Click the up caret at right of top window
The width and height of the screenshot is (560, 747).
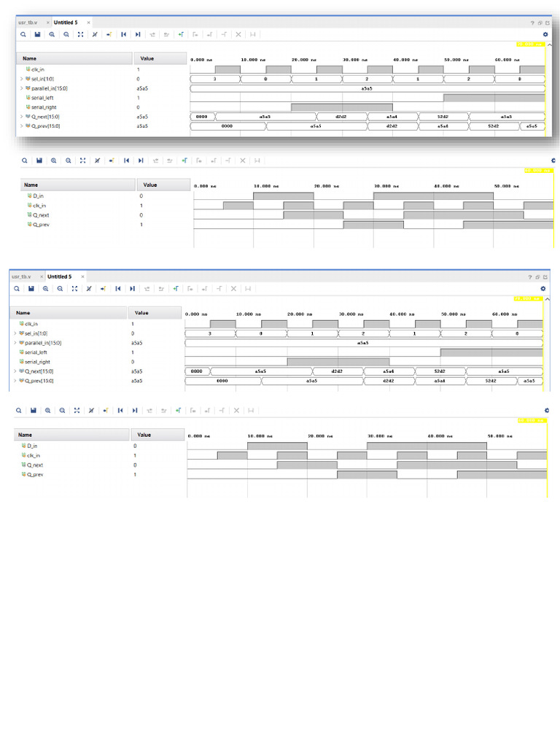549,44
